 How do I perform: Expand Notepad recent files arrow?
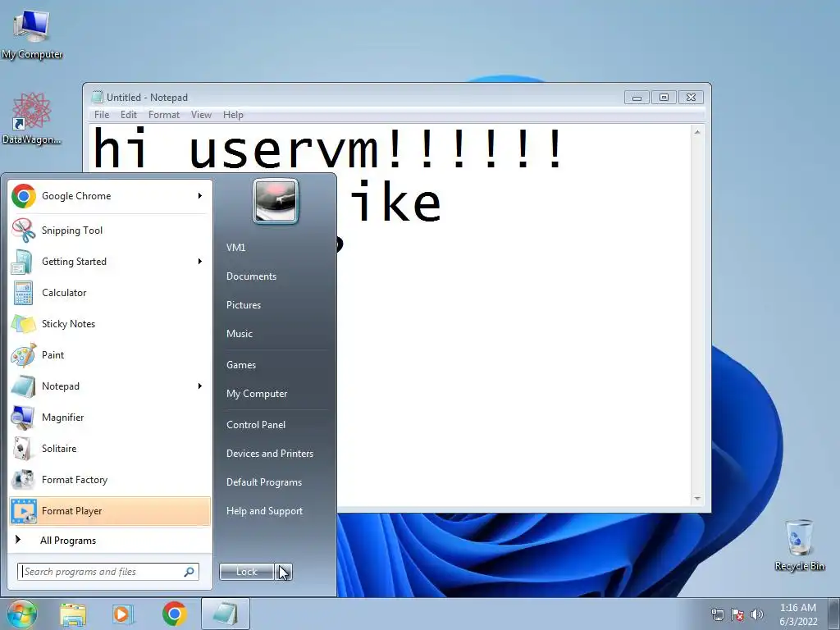pyautogui.click(x=200, y=386)
